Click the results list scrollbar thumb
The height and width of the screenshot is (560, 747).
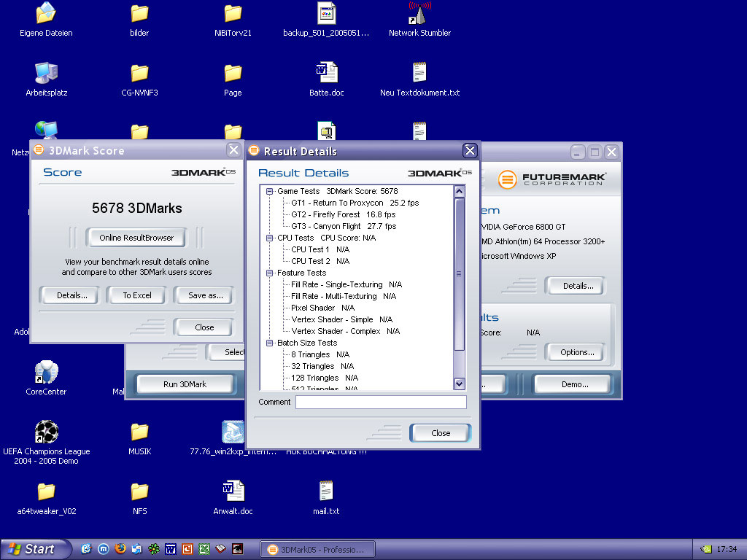coord(460,274)
